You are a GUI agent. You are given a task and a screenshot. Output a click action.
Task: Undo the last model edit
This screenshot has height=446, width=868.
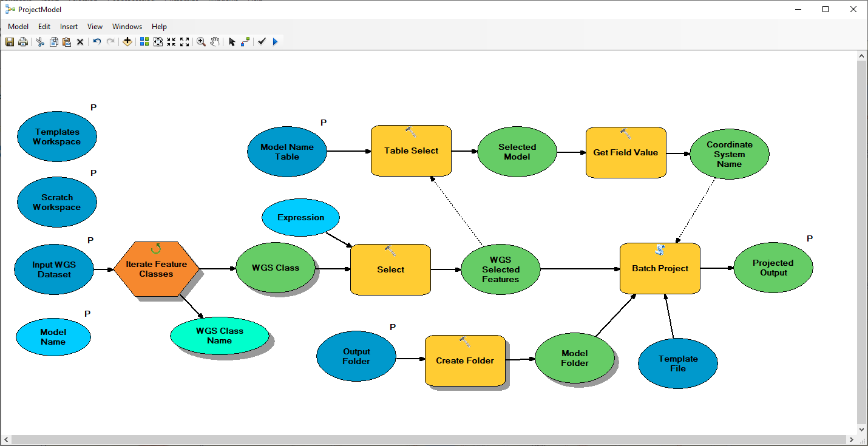click(x=97, y=42)
